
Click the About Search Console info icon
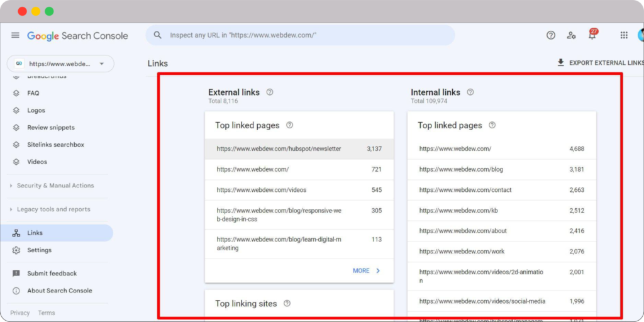click(16, 291)
